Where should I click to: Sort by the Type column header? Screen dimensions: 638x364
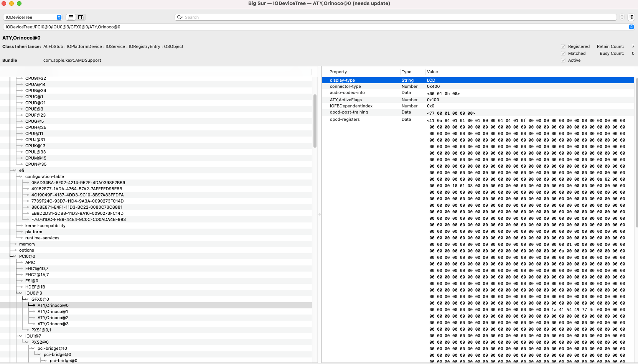(406, 72)
